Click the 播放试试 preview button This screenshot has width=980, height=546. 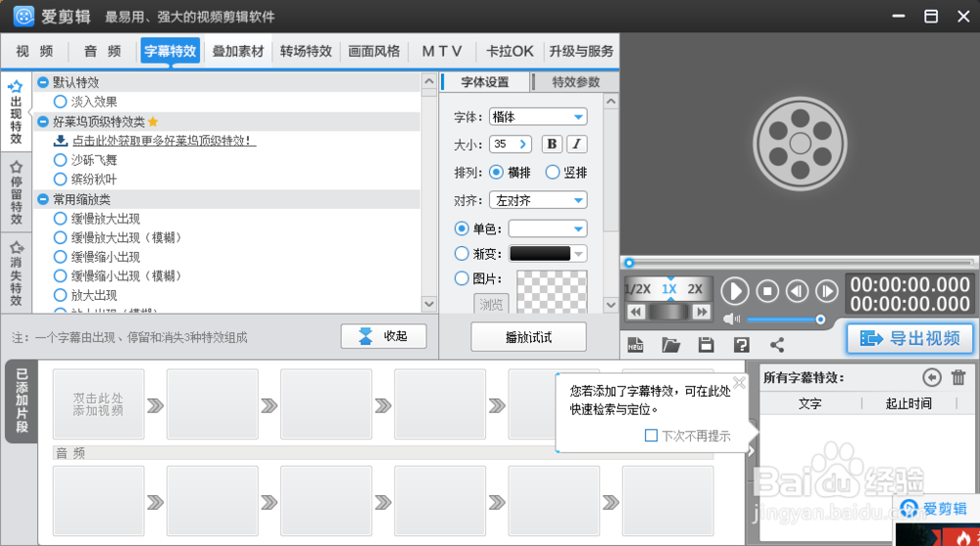click(529, 338)
